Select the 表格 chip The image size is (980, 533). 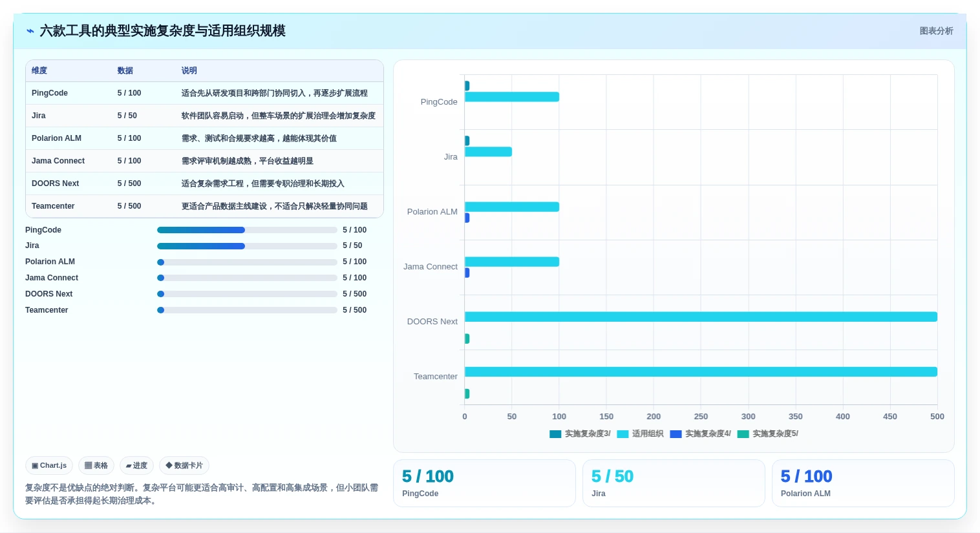96,465
